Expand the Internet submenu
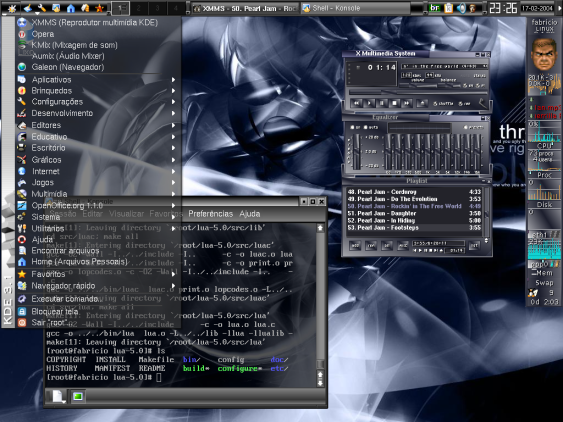 point(98,171)
